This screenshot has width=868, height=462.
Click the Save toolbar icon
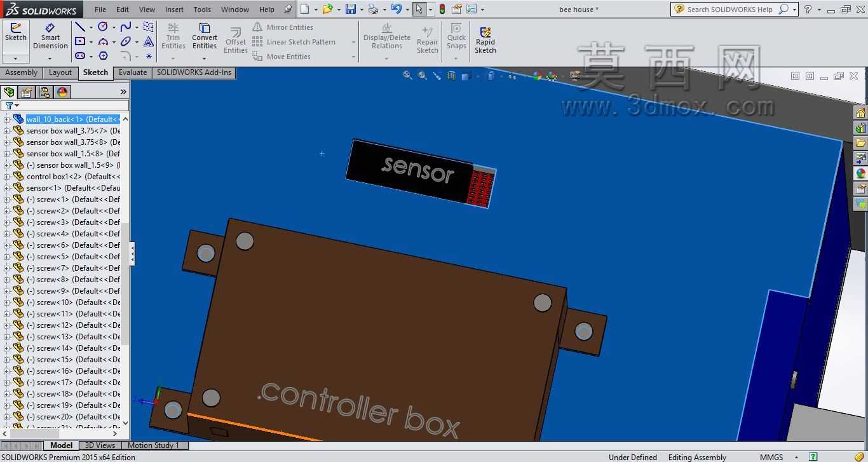click(x=350, y=10)
